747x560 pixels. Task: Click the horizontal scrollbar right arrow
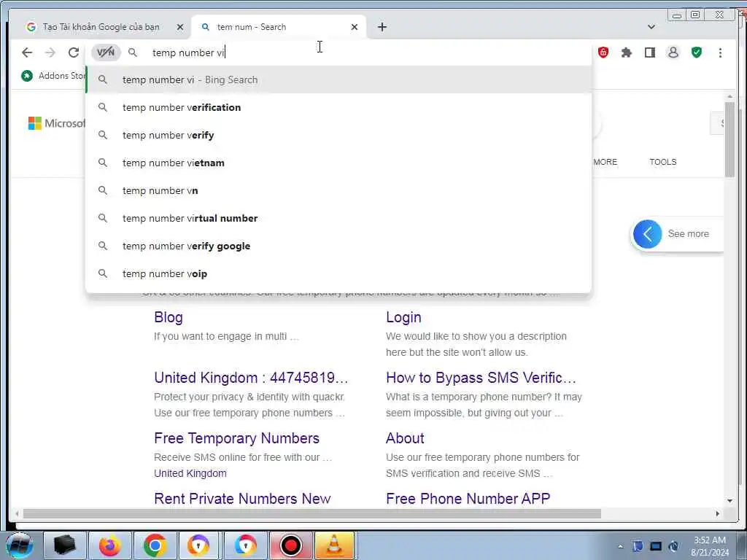click(718, 514)
